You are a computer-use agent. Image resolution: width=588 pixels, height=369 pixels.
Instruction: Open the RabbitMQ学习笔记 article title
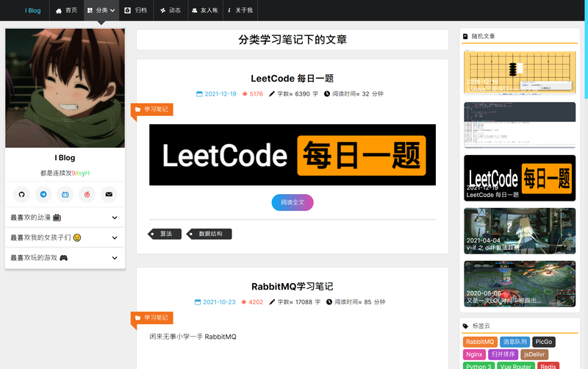tap(292, 287)
